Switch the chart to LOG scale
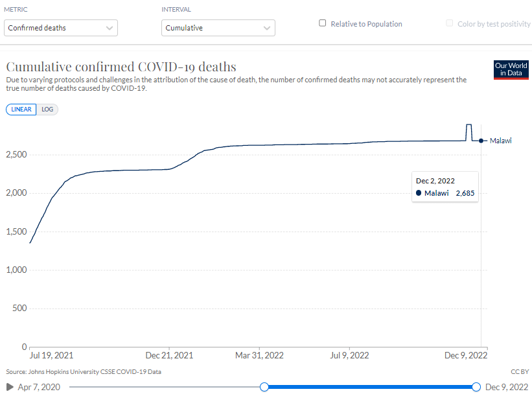532x396 pixels. tap(47, 110)
